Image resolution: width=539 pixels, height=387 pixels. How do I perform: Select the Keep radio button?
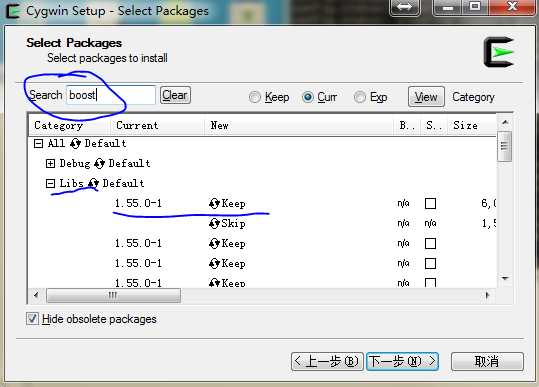pyautogui.click(x=255, y=97)
